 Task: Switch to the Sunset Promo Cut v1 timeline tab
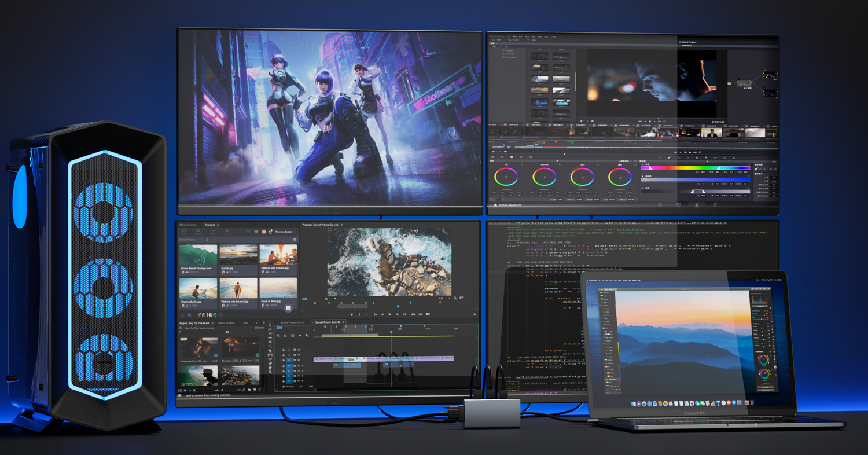(292, 322)
